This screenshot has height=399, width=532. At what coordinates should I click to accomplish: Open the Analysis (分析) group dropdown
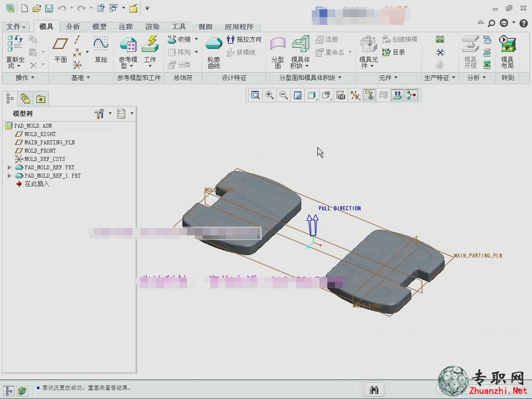click(x=476, y=78)
